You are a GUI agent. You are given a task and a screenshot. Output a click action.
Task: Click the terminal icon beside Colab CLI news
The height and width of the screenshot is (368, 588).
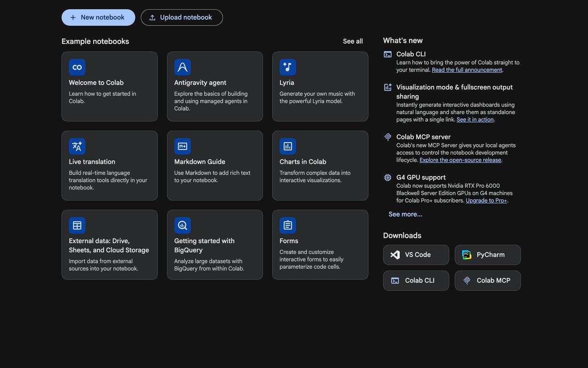tap(388, 54)
